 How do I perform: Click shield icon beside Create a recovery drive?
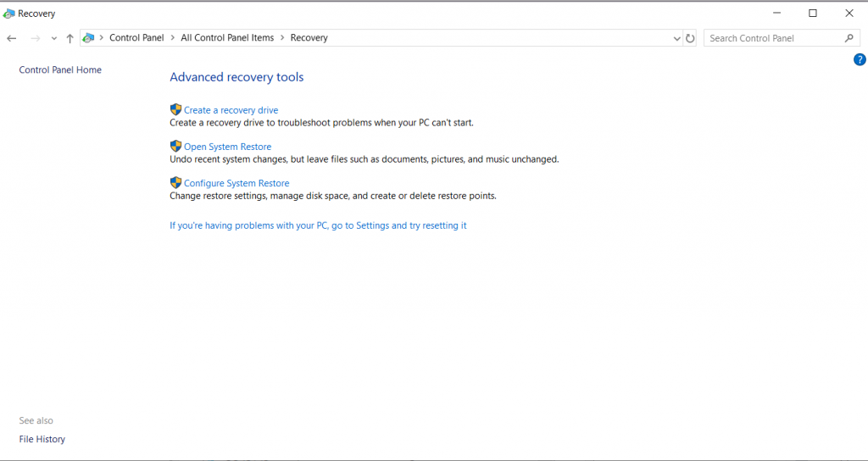coord(176,109)
